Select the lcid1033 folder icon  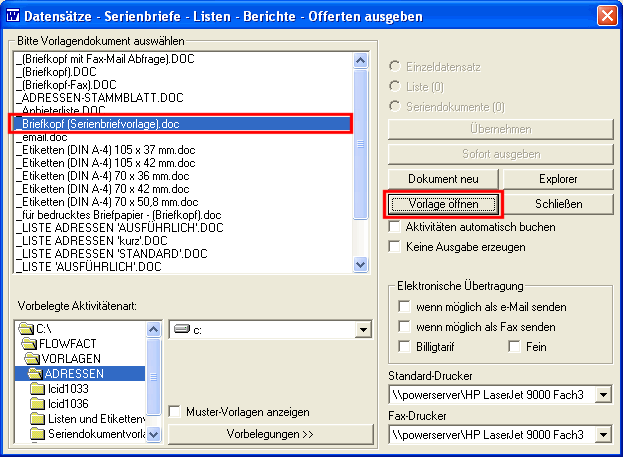click(37, 389)
